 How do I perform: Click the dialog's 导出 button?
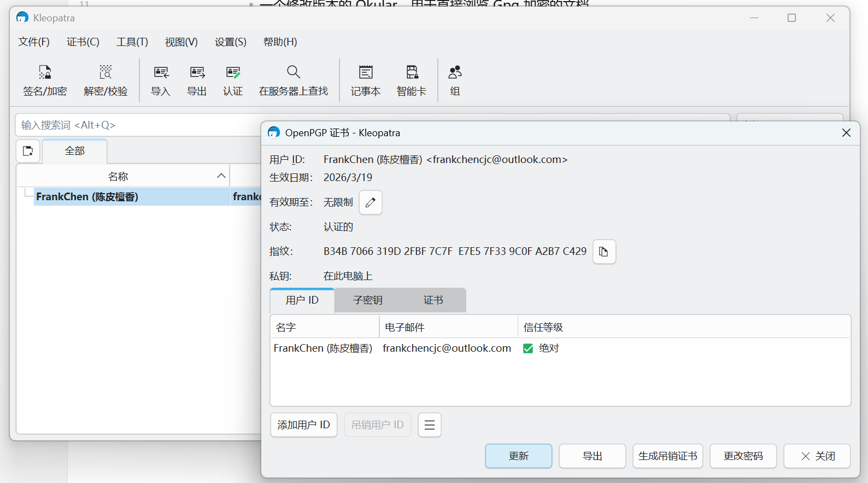click(593, 456)
